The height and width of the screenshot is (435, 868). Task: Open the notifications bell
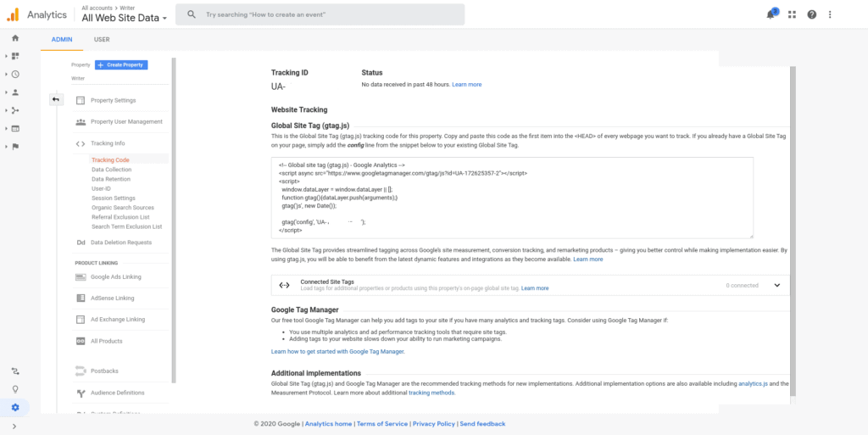(x=771, y=14)
